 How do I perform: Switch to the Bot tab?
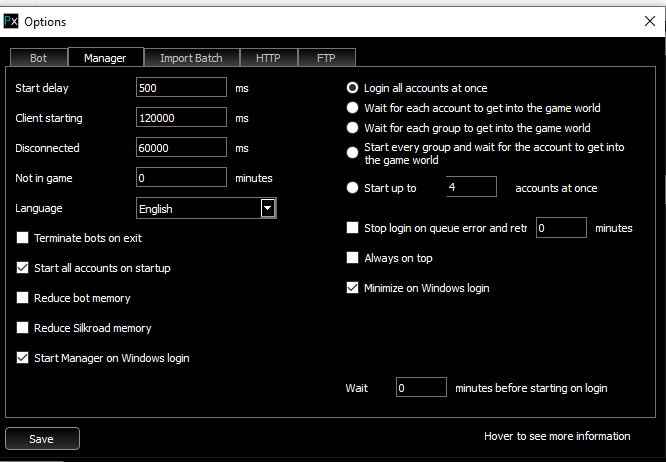[38, 58]
